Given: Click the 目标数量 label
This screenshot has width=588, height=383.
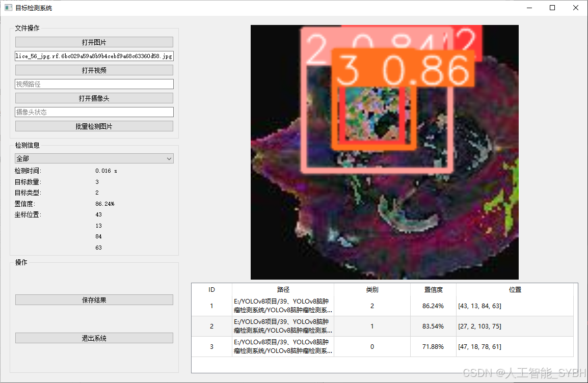Looking at the screenshot, I should coord(28,182).
